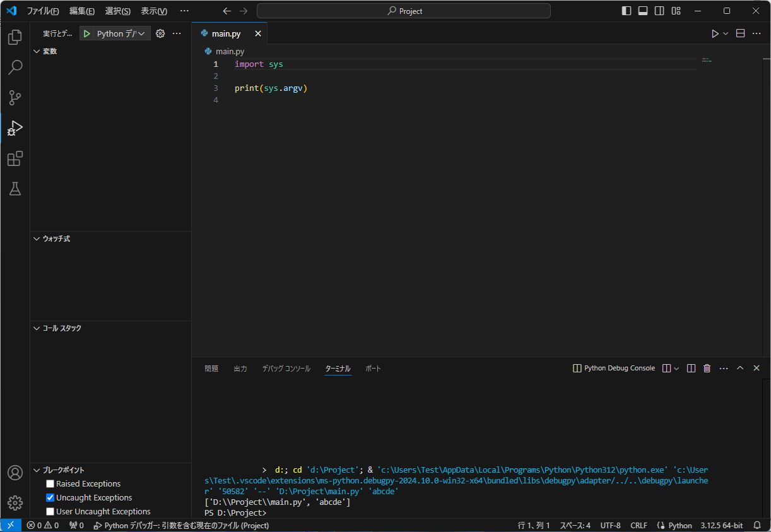Select debug launch config in status bar
771x532 pixels.
pos(181,525)
